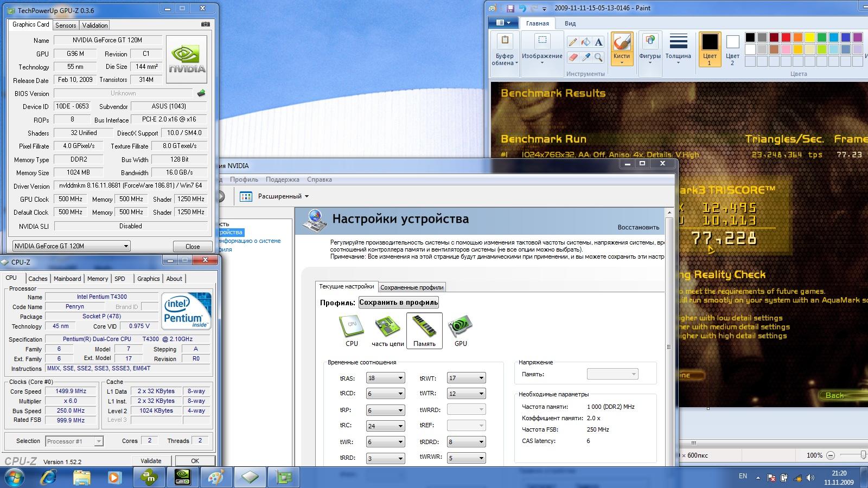Open Paint's application menu button
This screenshot has width=868, height=488.
pyautogui.click(x=503, y=23)
